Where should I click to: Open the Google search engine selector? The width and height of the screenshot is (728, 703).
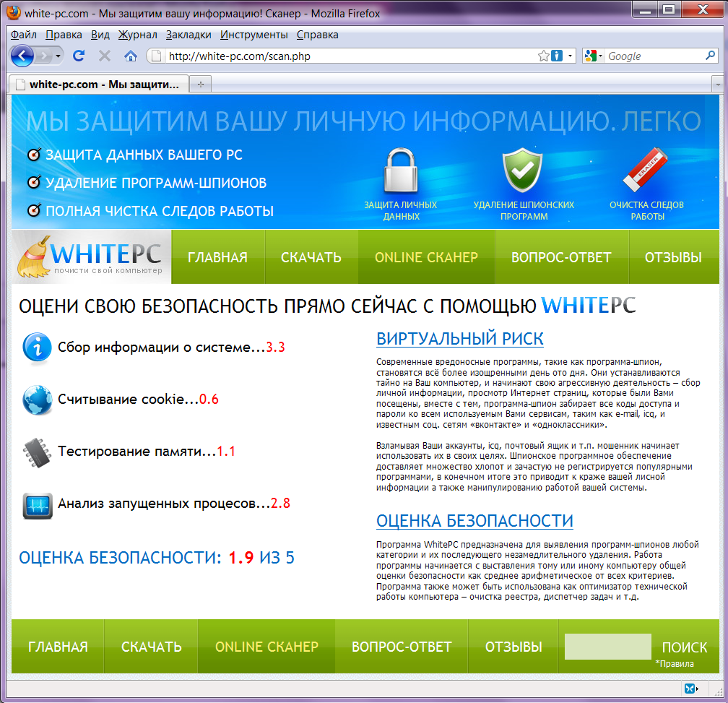pos(594,56)
